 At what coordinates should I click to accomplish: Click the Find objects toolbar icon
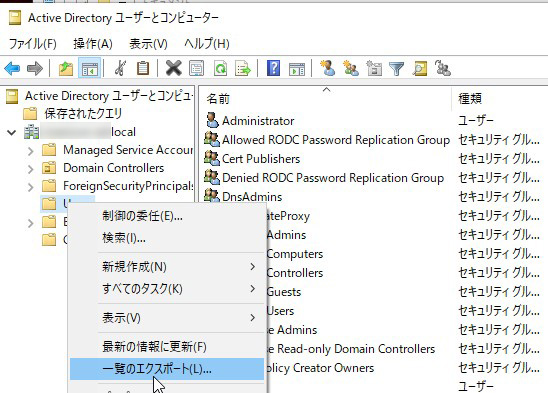coord(419,68)
